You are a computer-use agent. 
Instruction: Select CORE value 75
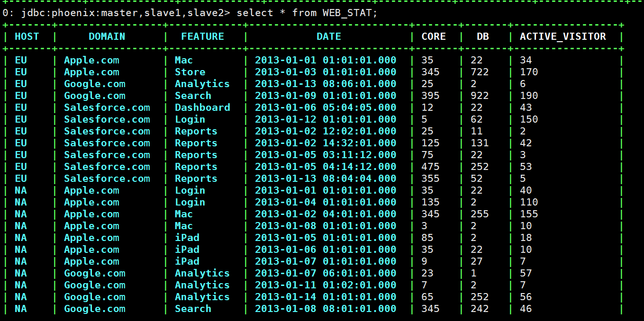(x=427, y=155)
